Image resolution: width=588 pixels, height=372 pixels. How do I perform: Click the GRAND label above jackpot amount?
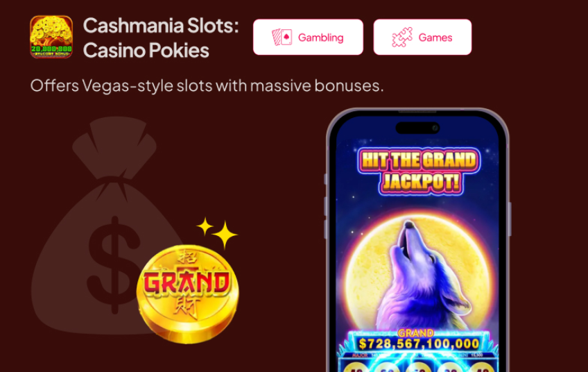pyautogui.click(x=415, y=333)
